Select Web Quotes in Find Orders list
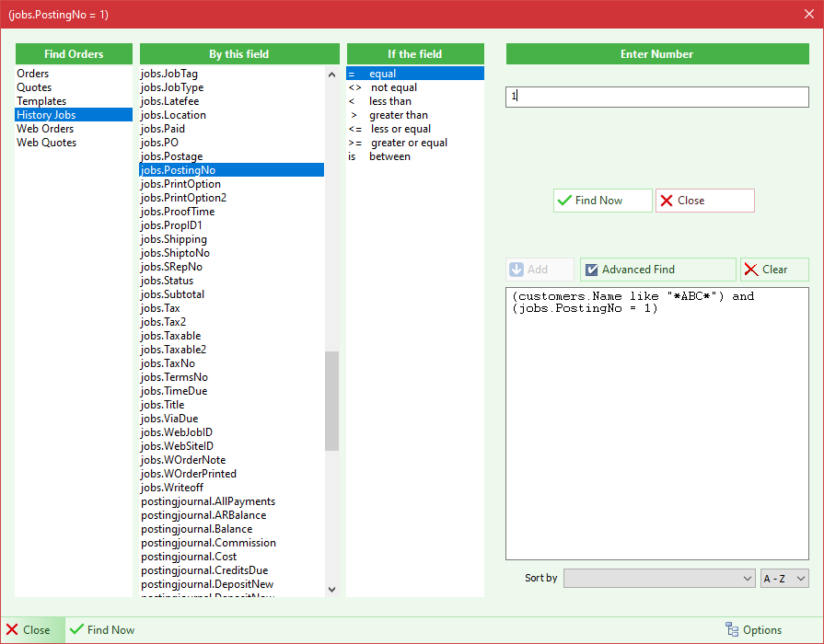Viewport: 824px width, 644px height. pyautogui.click(x=74, y=143)
